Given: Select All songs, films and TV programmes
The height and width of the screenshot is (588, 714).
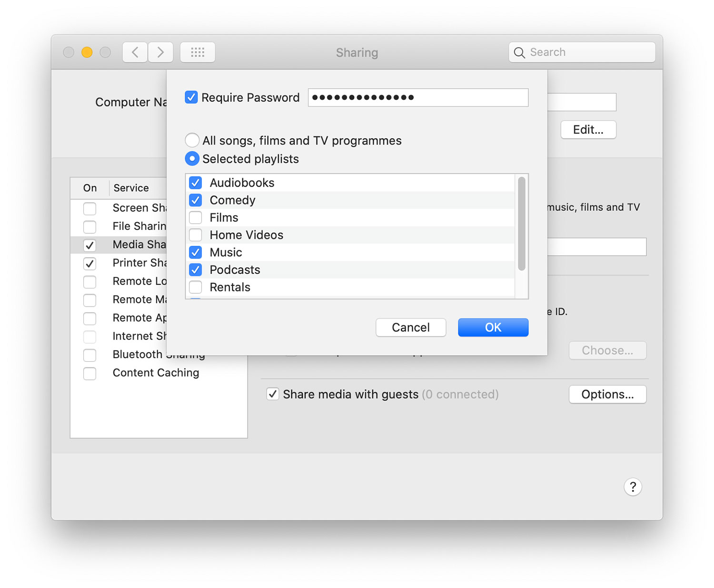Looking at the screenshot, I should click(x=192, y=140).
